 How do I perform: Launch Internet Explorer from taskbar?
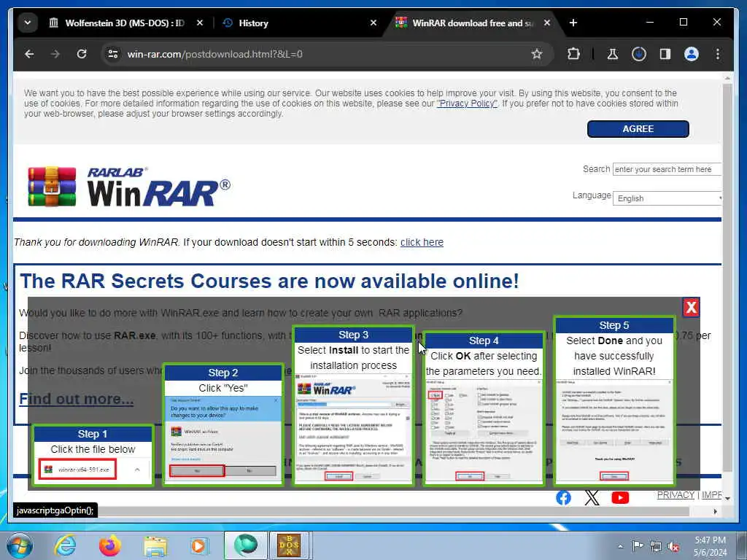coord(65,545)
